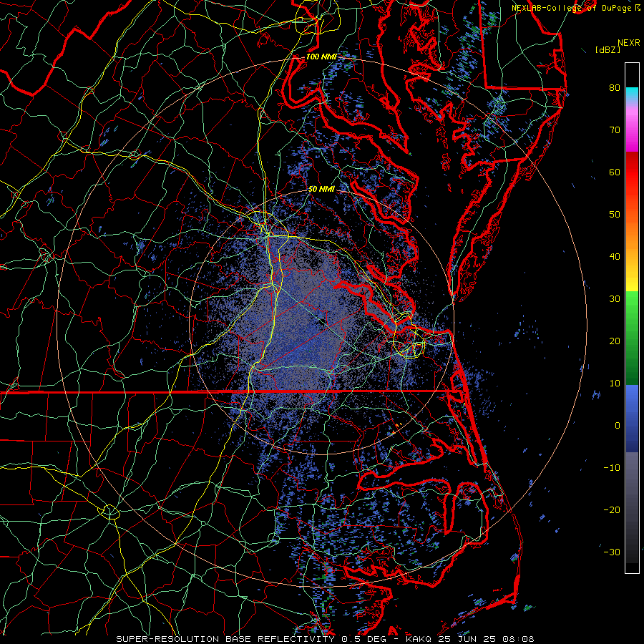Screen dimensions: 644x644
Task: Click the -30 value on the dBZ scale
Action: click(x=612, y=552)
